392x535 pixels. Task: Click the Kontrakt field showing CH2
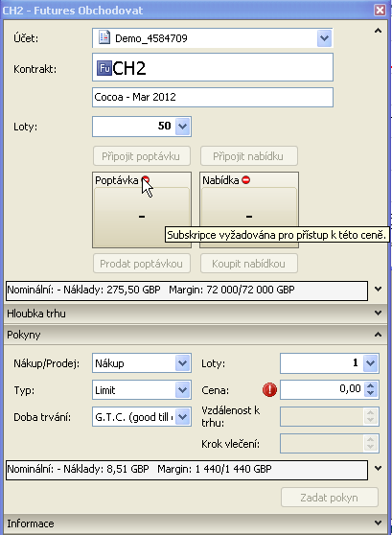coord(213,67)
